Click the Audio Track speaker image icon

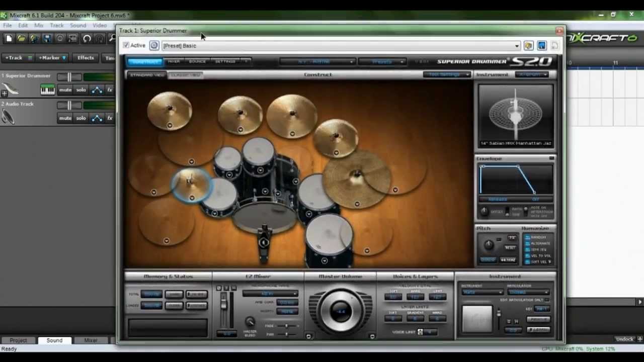(x=8, y=117)
